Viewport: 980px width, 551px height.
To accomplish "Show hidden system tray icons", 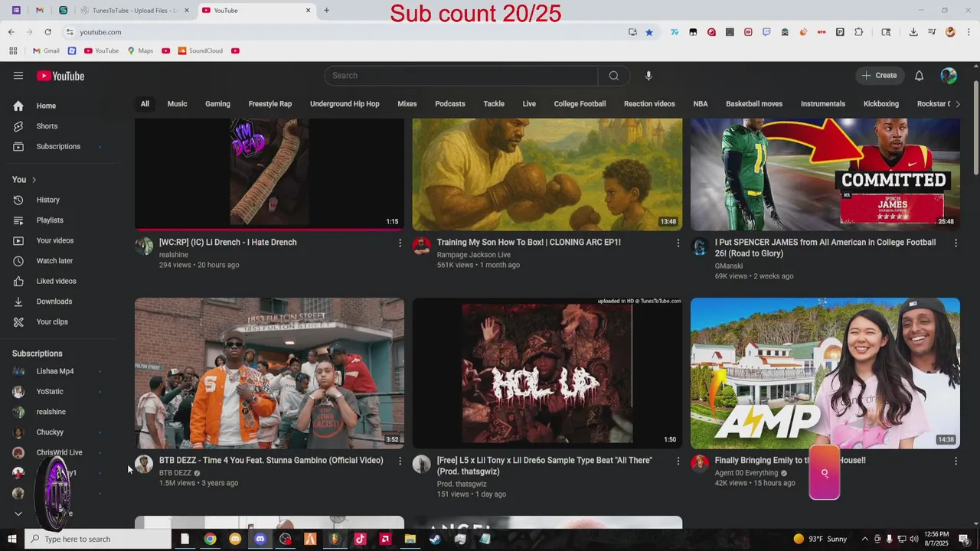I will (864, 539).
